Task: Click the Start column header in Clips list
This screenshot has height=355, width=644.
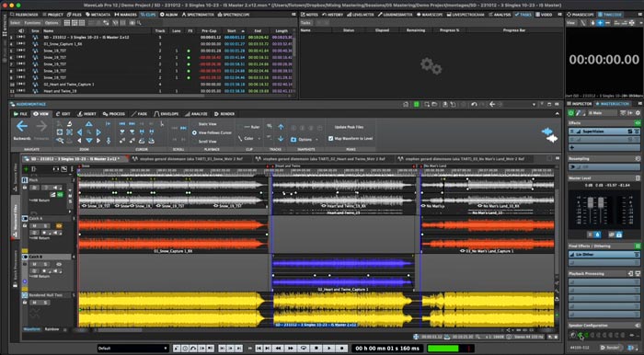Action: 234,30
